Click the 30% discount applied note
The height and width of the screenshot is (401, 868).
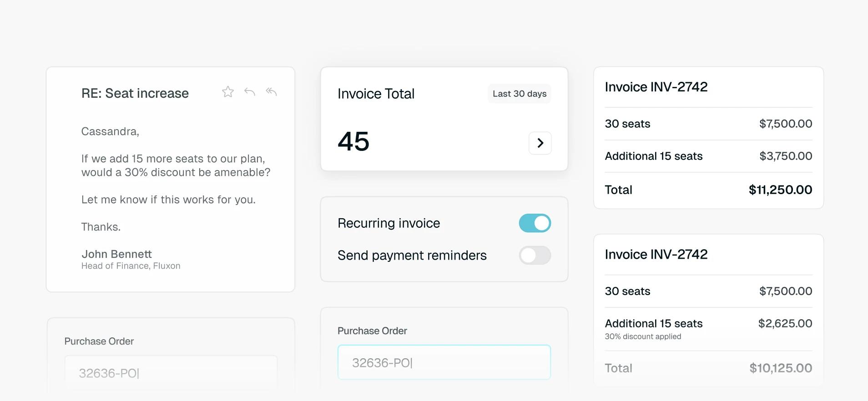[x=643, y=336]
